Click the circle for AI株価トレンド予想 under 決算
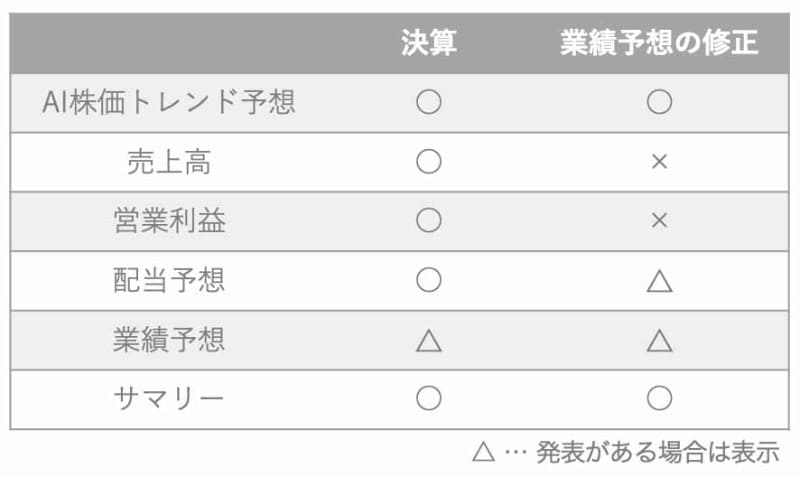The width and height of the screenshot is (800, 477). tap(428, 102)
